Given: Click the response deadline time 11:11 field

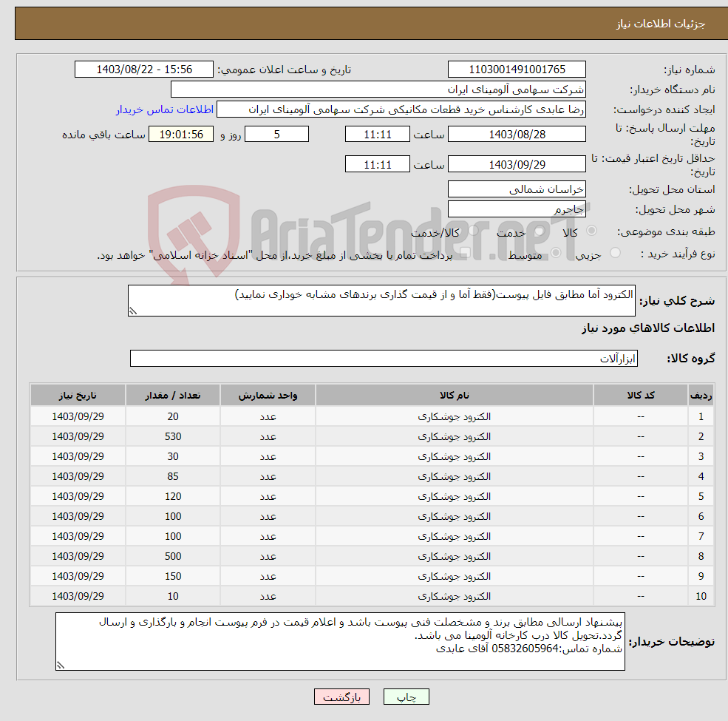Looking at the screenshot, I should point(378,135).
